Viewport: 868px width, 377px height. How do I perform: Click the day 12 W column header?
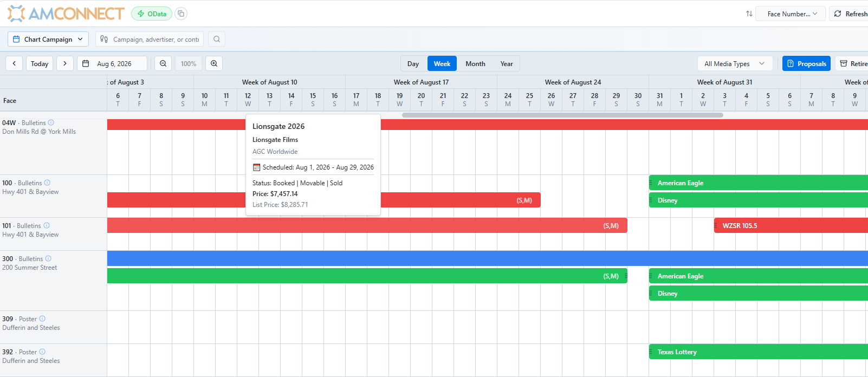click(248, 100)
